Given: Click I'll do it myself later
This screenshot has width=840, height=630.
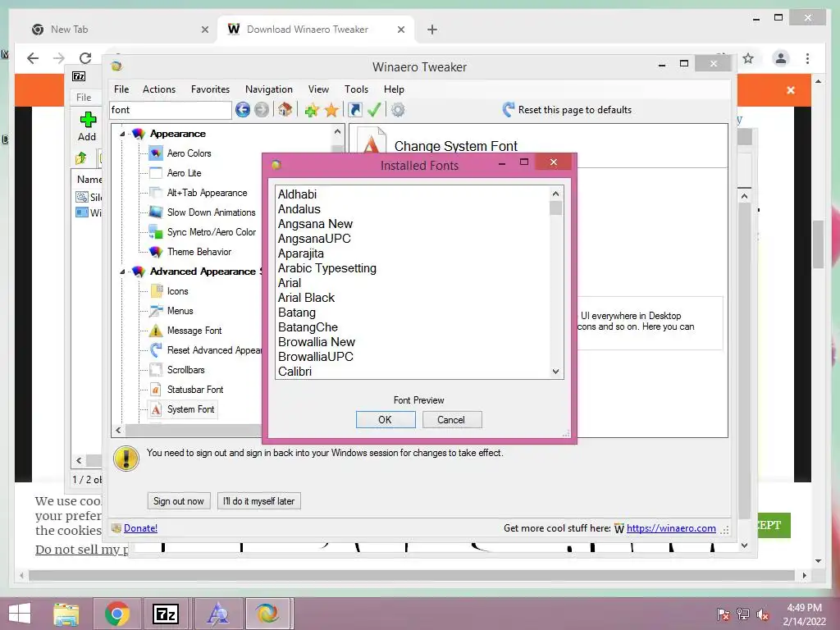Looking at the screenshot, I should tap(258, 501).
